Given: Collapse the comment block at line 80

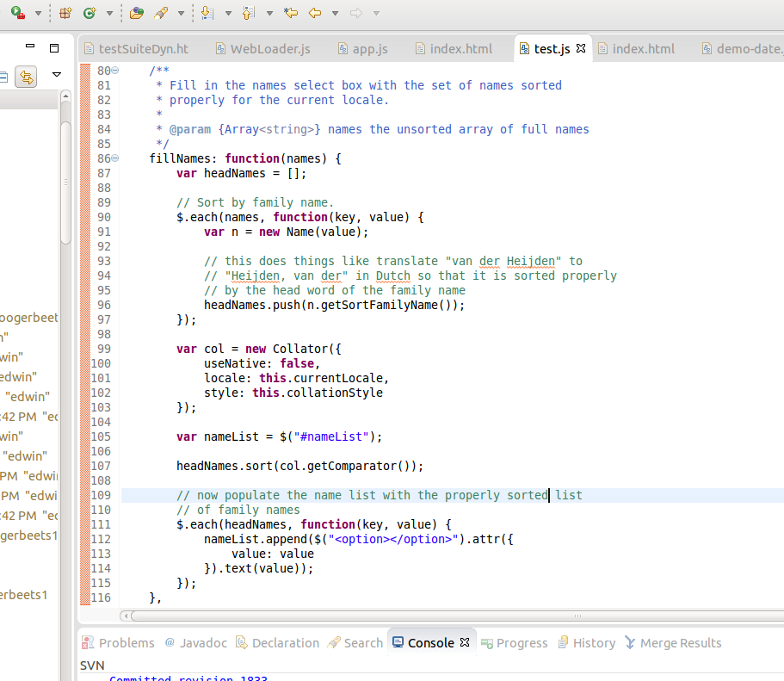Looking at the screenshot, I should tap(115, 71).
